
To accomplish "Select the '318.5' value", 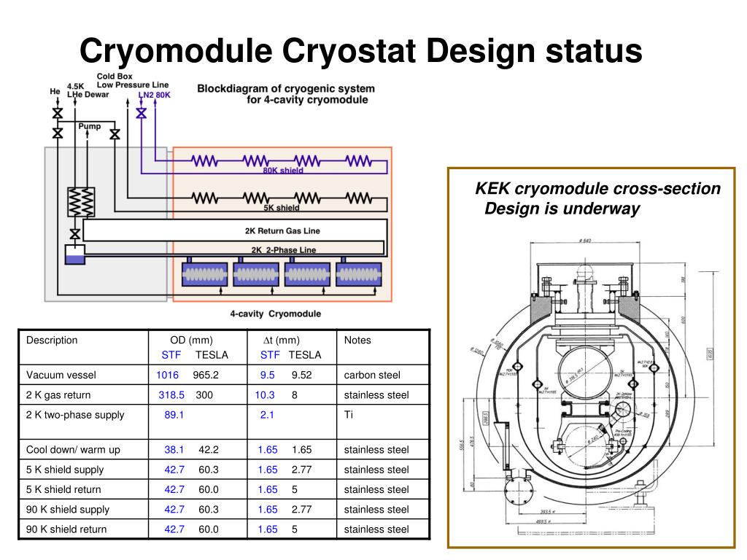I will click(x=171, y=394).
